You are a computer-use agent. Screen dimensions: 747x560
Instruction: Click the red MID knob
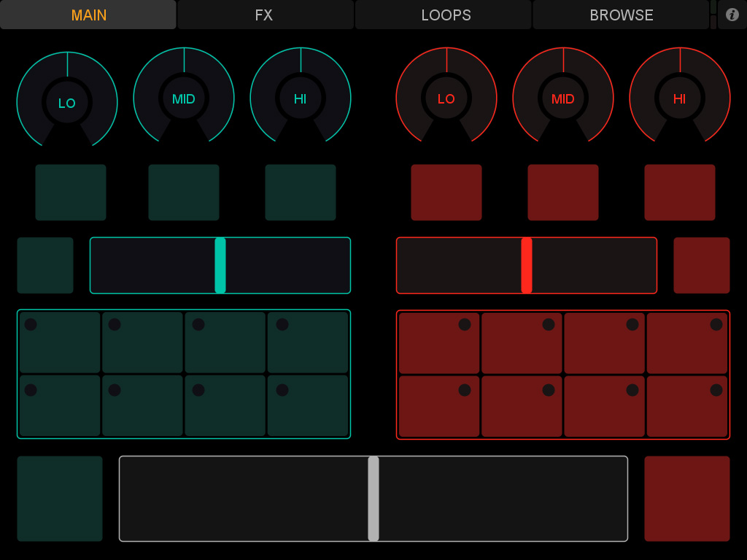coord(563,98)
